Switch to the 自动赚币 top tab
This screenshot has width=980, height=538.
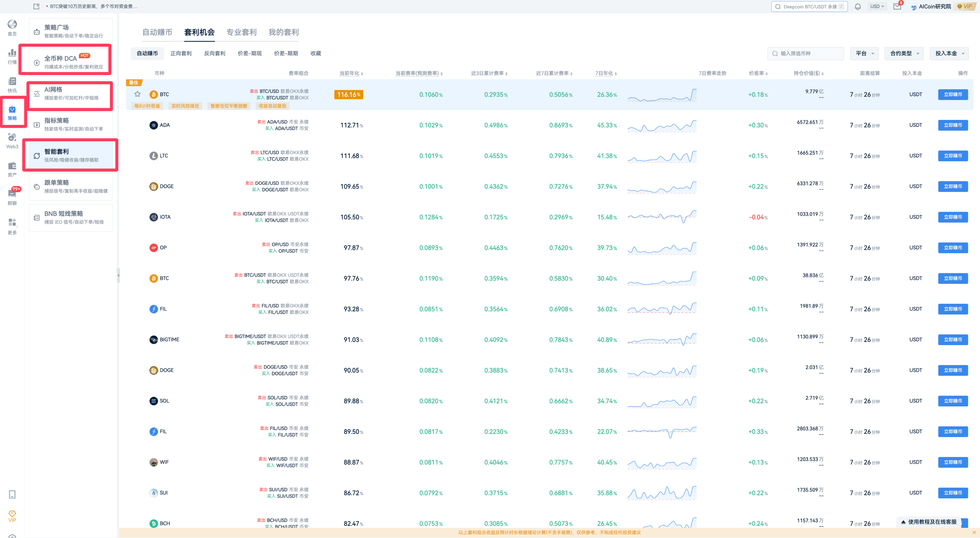(157, 32)
